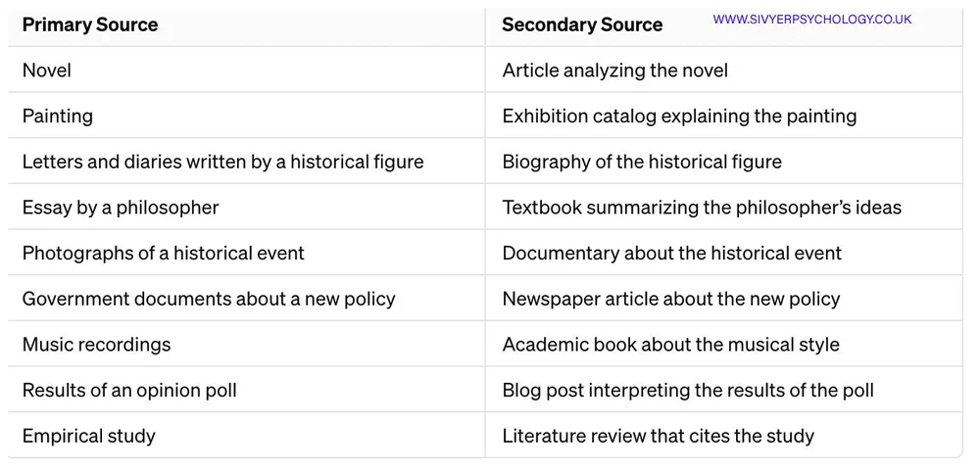Select the Article analyzing the novel cell
The width and height of the screenshot is (980, 468).
[x=614, y=70]
